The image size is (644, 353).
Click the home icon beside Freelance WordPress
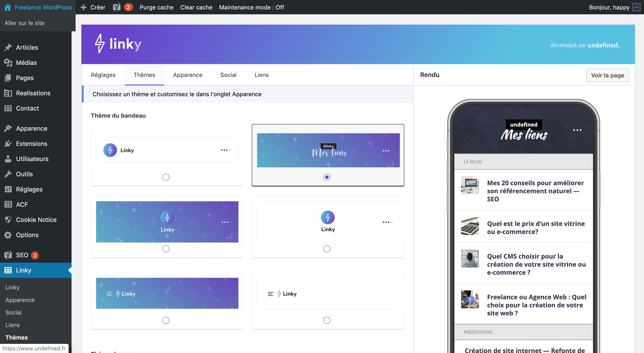[x=8, y=7]
